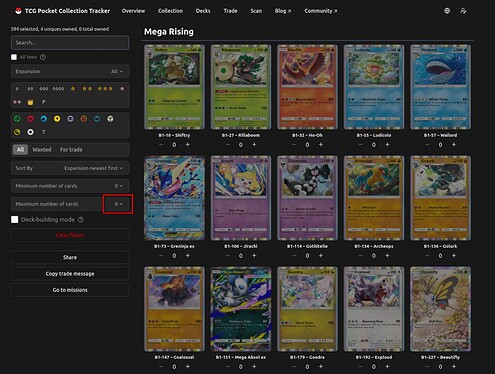Filter by Grass energy type
The height and width of the screenshot is (374, 495).
[x=17, y=119]
